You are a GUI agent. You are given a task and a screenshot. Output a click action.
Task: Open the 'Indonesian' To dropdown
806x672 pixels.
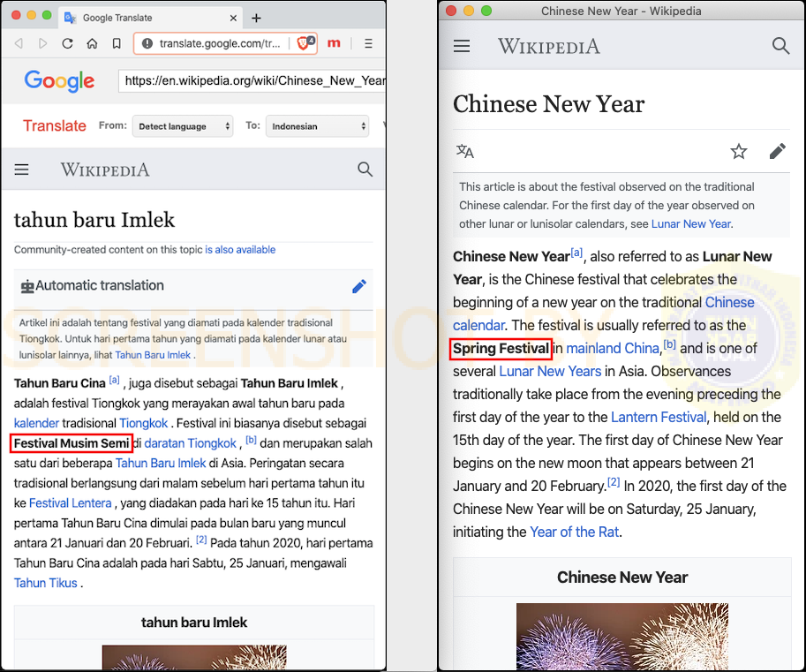(x=317, y=126)
